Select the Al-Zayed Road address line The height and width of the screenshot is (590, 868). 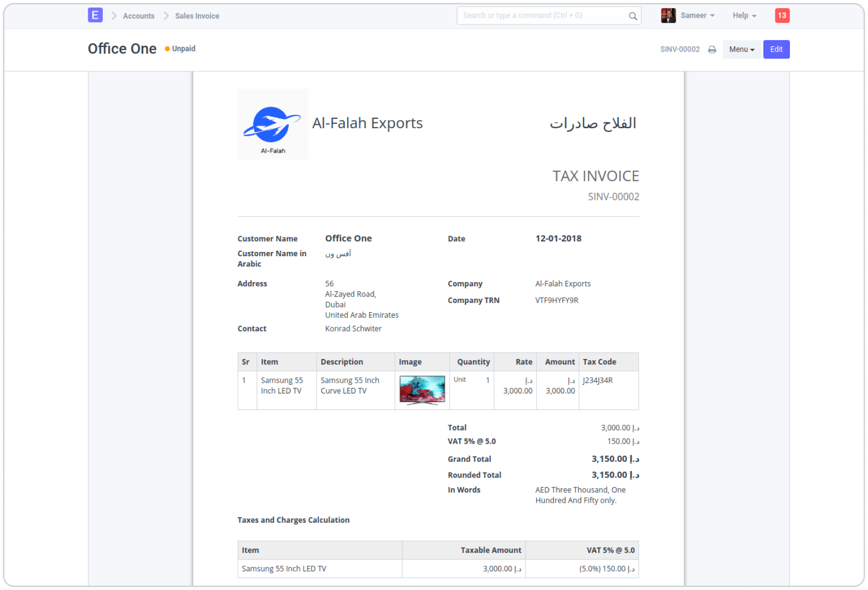351,294
